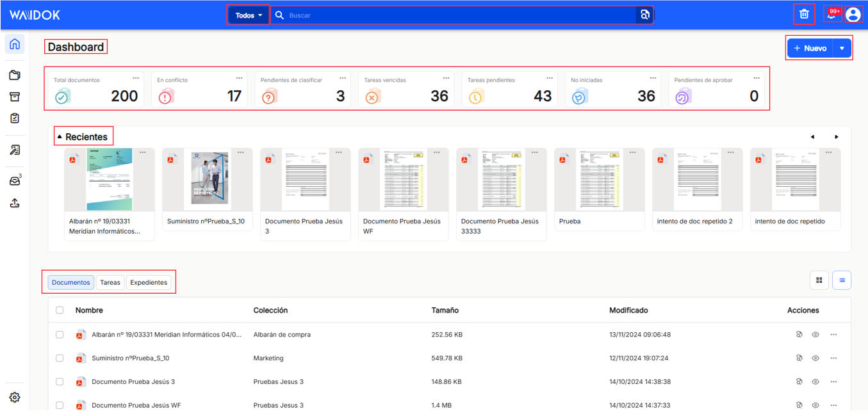Open Suministro nºPrueba_S_10 link in table
This screenshot has height=416, width=868.
(x=131, y=358)
